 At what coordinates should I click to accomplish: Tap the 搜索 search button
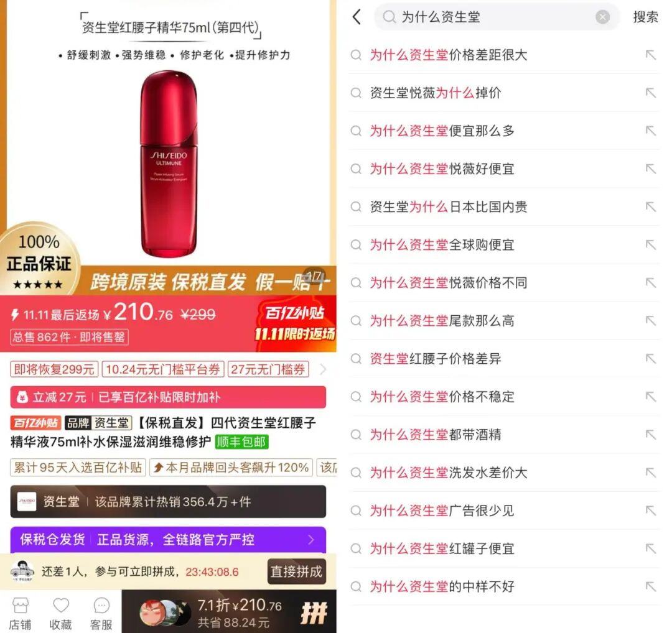pyautogui.click(x=645, y=17)
